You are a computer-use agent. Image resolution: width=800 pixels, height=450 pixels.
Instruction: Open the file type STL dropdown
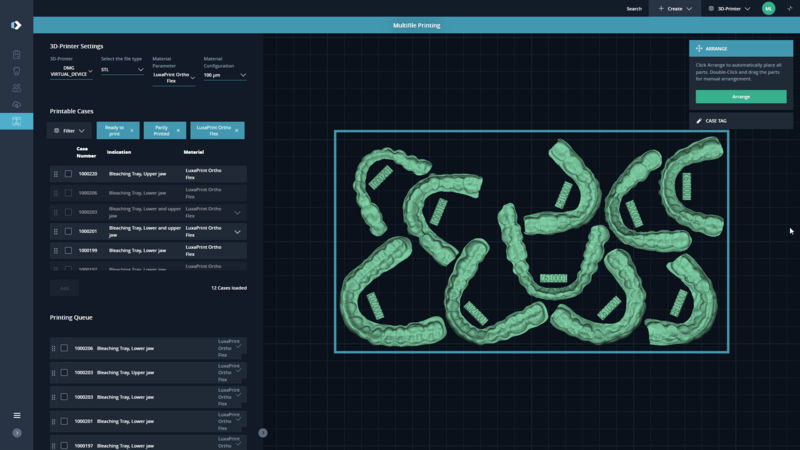pos(122,70)
